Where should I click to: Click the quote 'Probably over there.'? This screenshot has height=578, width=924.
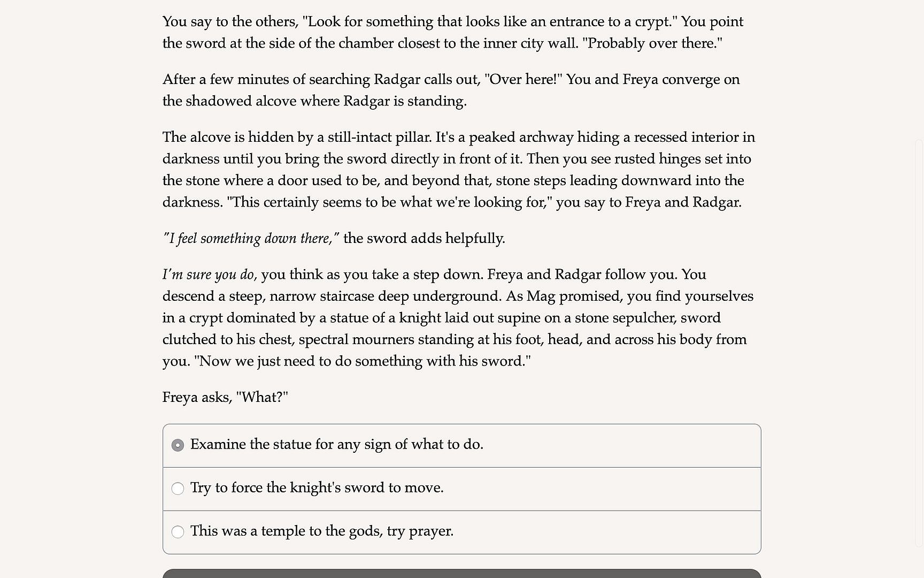652,43
